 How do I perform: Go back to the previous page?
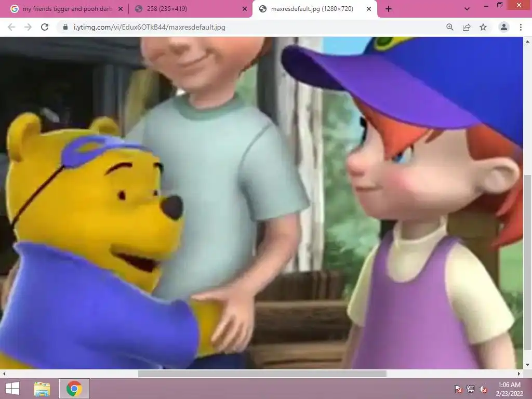[x=11, y=27]
